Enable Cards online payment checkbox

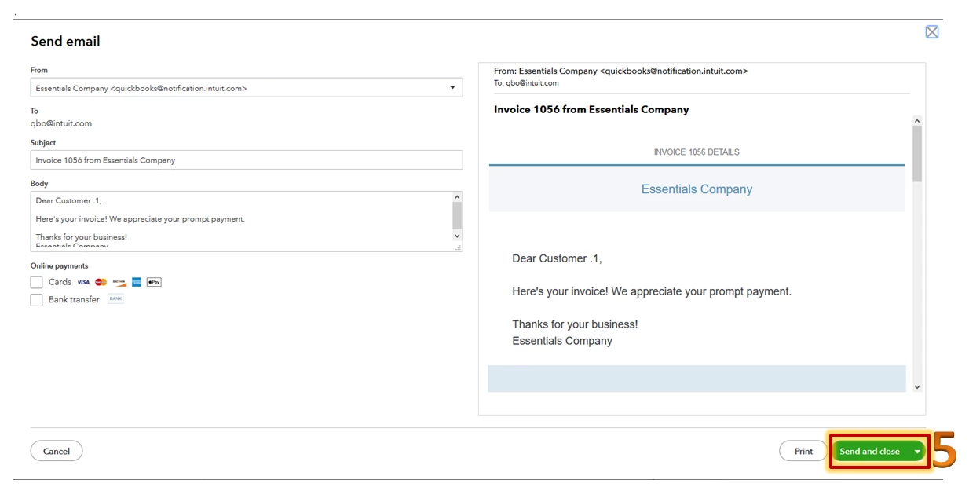pyautogui.click(x=36, y=282)
